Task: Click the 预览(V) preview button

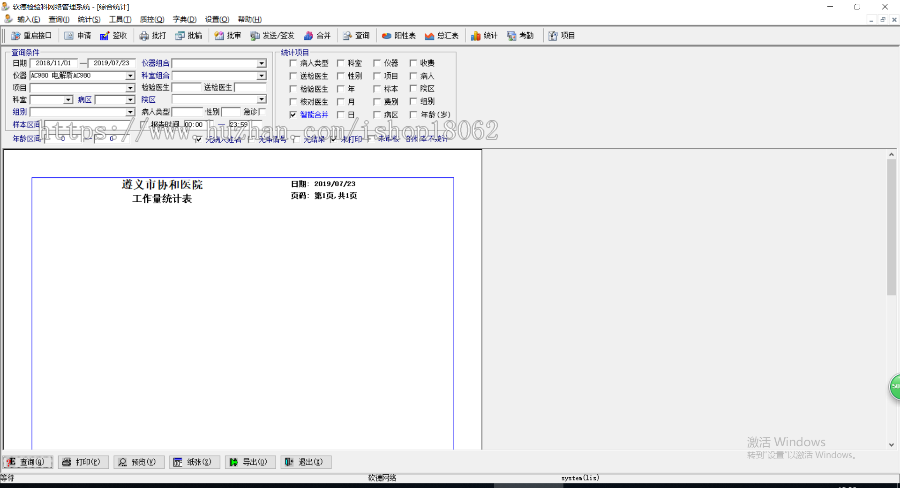Action: (139, 462)
